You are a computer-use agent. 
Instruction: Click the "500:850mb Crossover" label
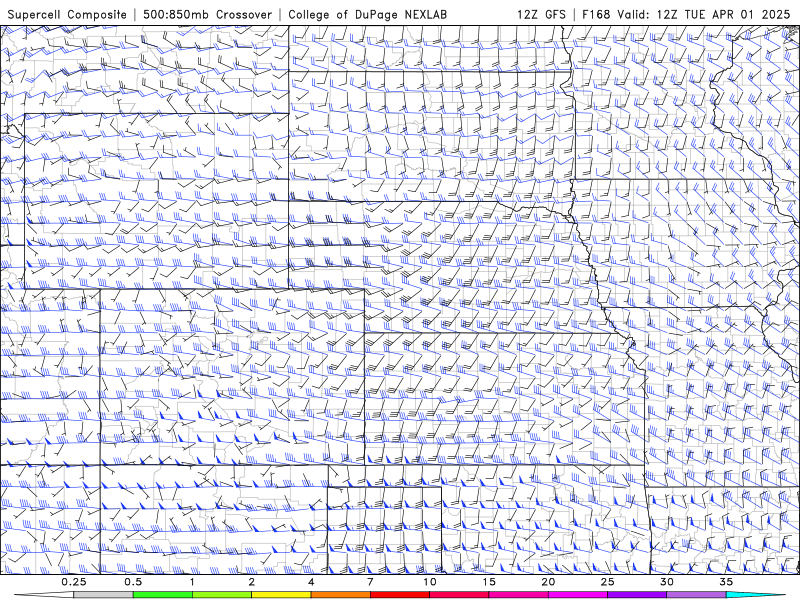207,15
